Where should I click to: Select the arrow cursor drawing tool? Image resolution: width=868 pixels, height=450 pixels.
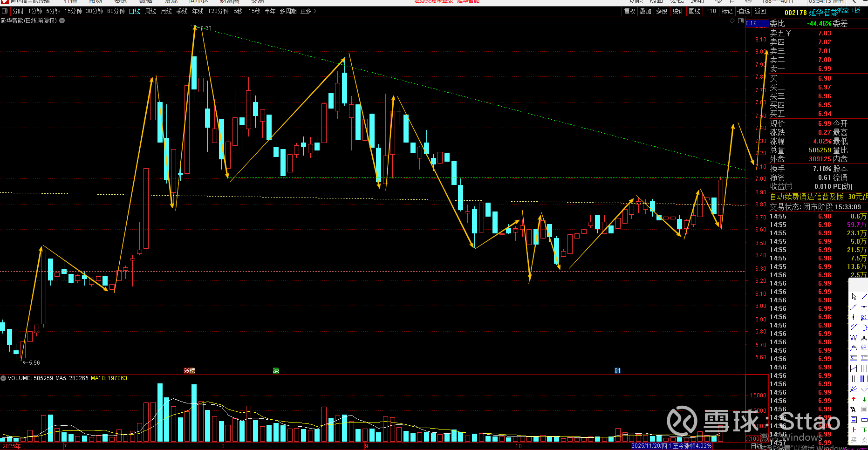pos(854,297)
